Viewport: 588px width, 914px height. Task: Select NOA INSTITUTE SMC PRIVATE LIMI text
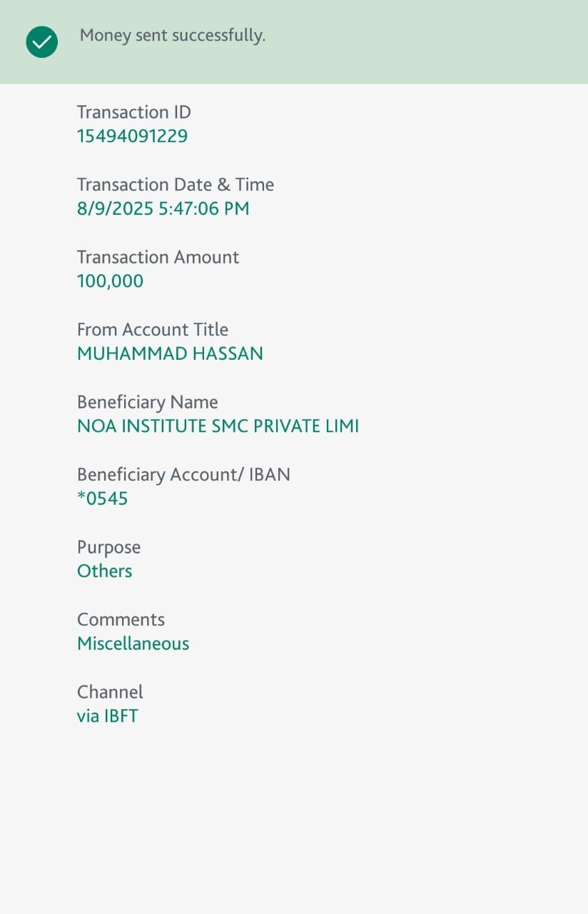(218, 426)
